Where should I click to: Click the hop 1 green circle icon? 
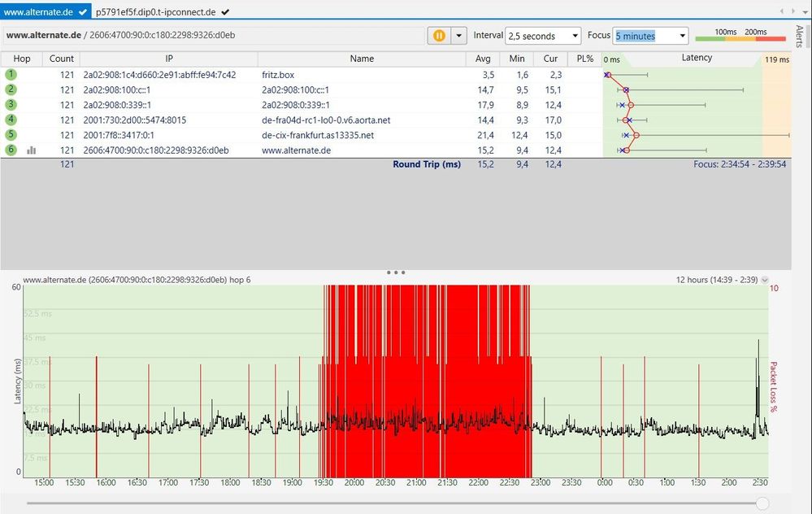pos(11,74)
